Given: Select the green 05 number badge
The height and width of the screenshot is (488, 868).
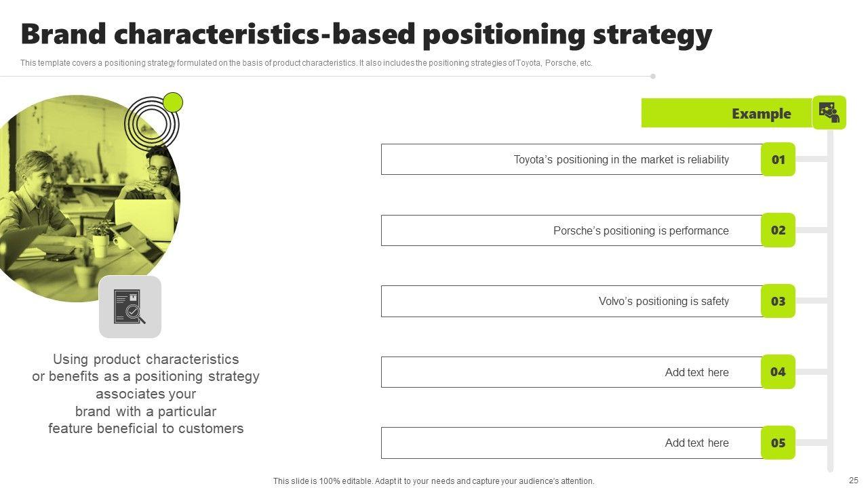Looking at the screenshot, I should (778, 443).
